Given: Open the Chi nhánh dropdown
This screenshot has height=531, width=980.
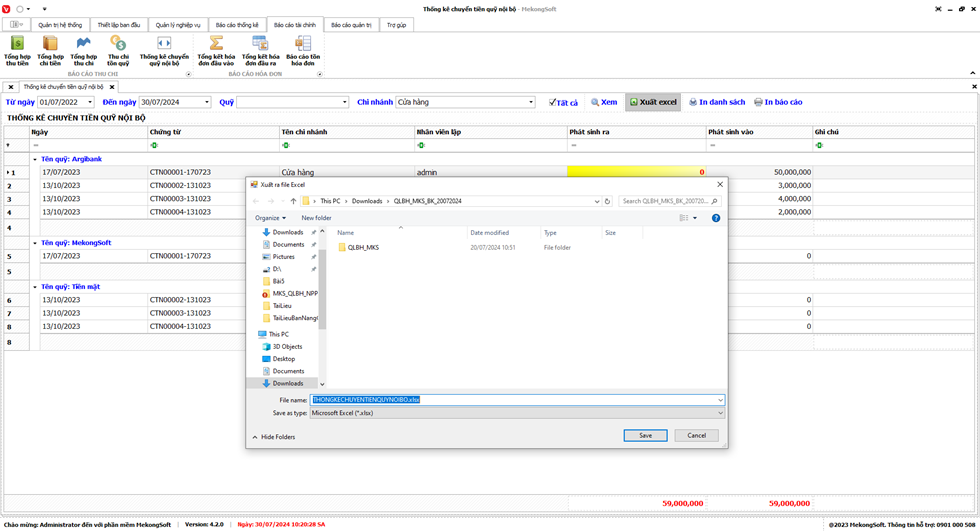Looking at the screenshot, I should 531,102.
